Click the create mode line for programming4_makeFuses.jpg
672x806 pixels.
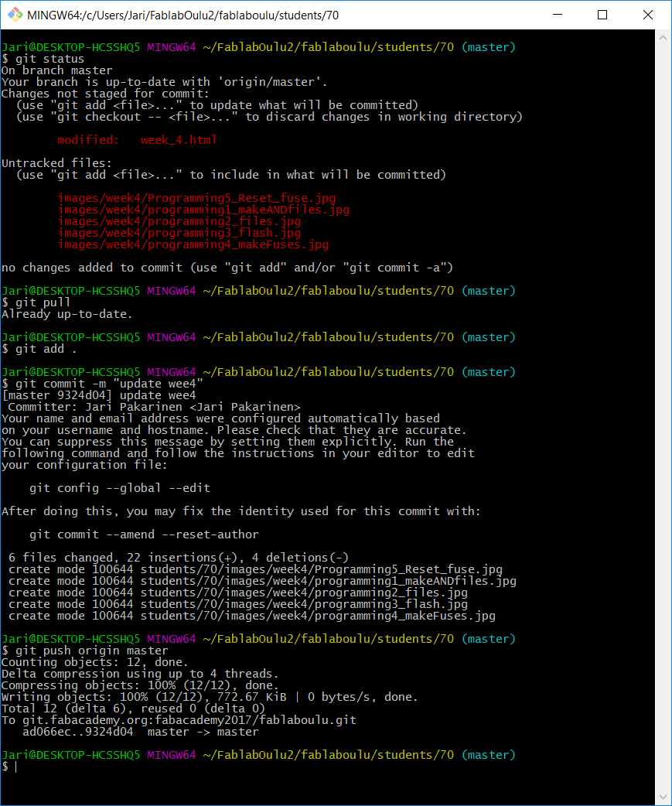coord(252,616)
